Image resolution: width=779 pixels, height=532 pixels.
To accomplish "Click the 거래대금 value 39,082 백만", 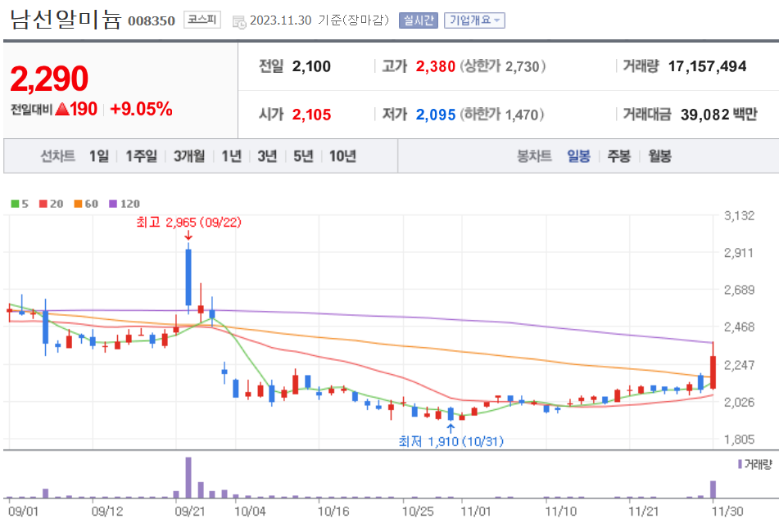I will click(719, 115).
